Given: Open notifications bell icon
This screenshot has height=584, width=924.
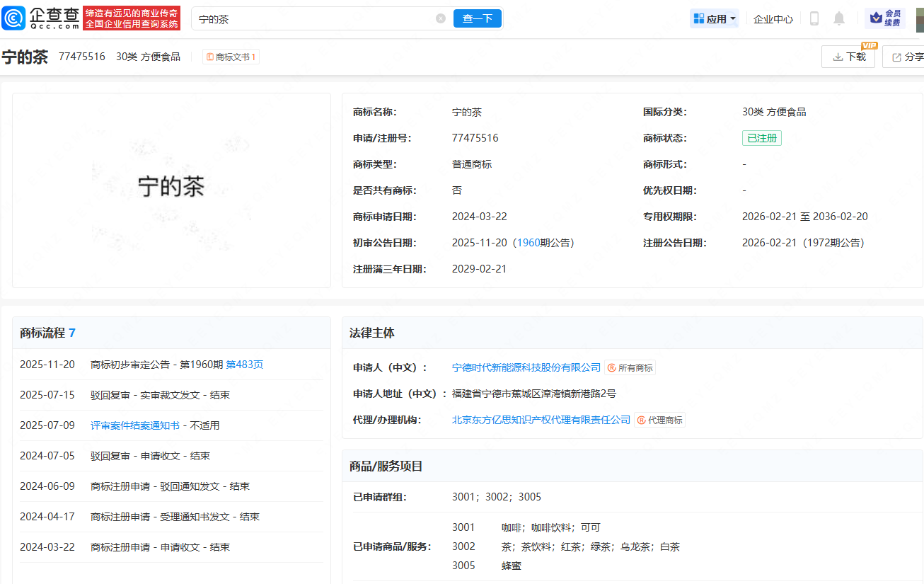Looking at the screenshot, I should tap(839, 19).
